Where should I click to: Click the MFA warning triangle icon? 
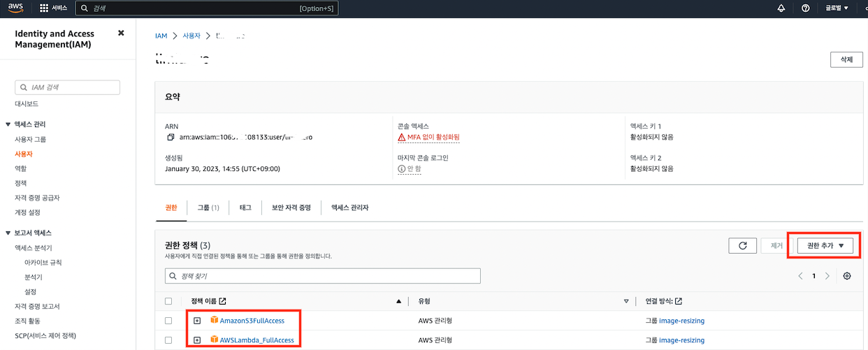401,138
